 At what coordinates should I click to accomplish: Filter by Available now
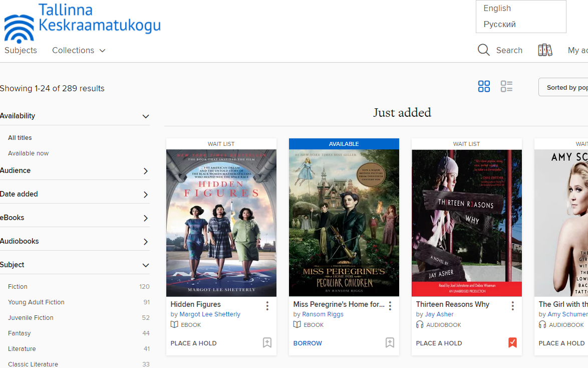pos(28,153)
